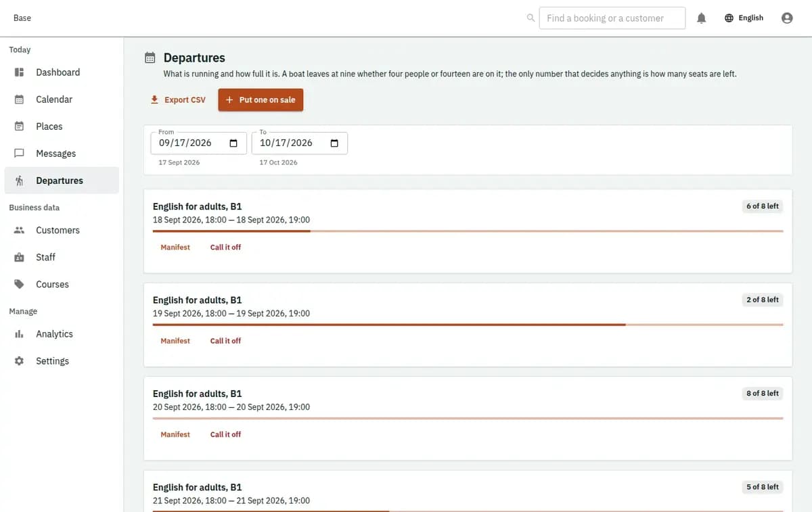This screenshot has width=812, height=512.
Task: Focus the Find a booking or customer field
Action: [x=612, y=18]
